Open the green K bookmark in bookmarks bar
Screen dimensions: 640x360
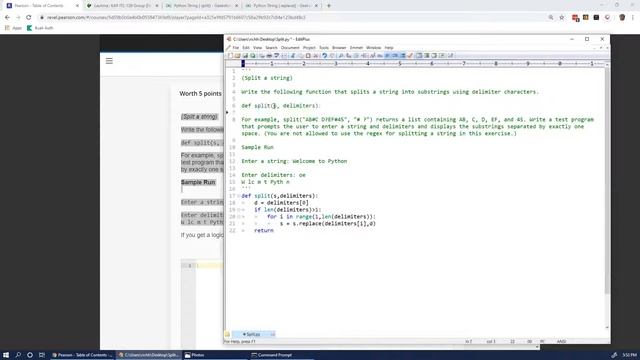coord(40,28)
